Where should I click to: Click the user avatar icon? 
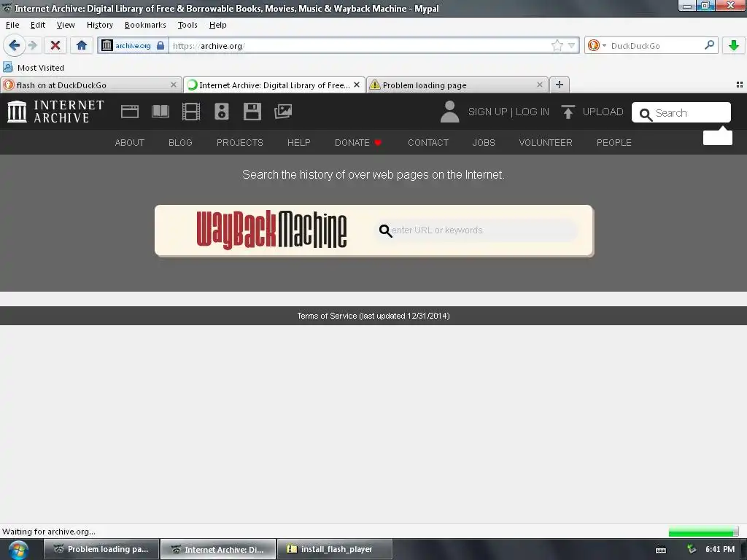click(x=449, y=112)
